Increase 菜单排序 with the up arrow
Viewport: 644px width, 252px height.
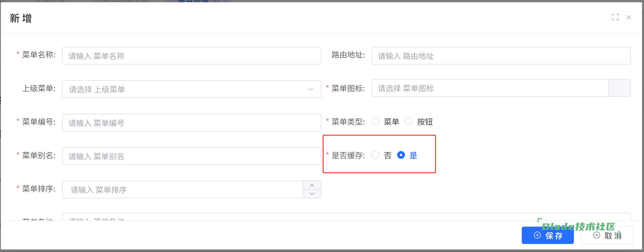point(312,186)
